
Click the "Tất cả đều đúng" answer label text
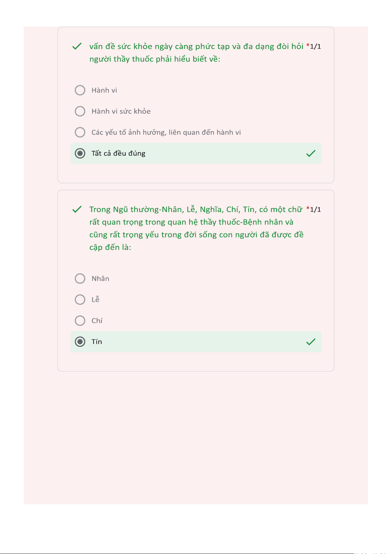[118, 154]
